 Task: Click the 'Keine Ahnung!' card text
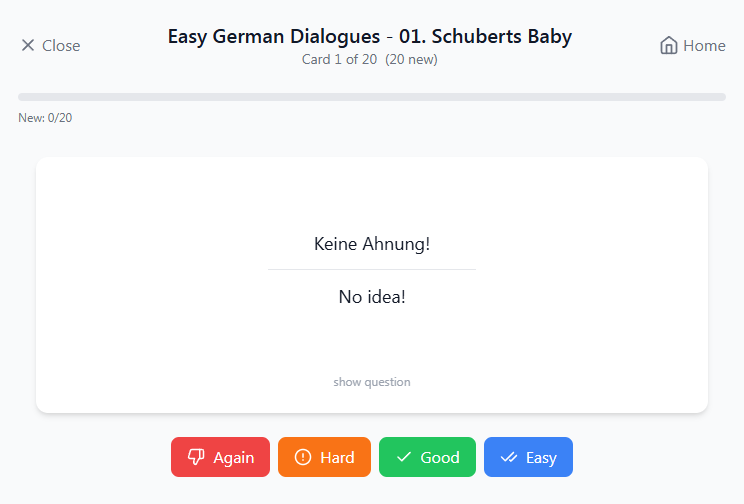pyautogui.click(x=372, y=244)
